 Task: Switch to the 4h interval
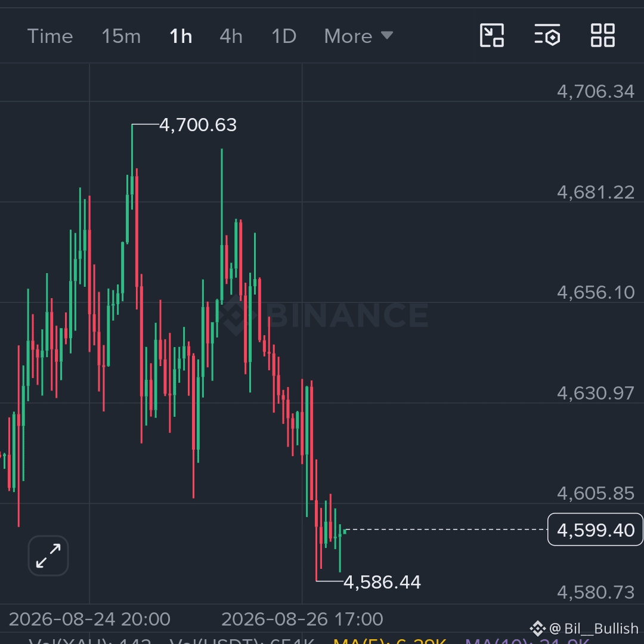point(231,36)
